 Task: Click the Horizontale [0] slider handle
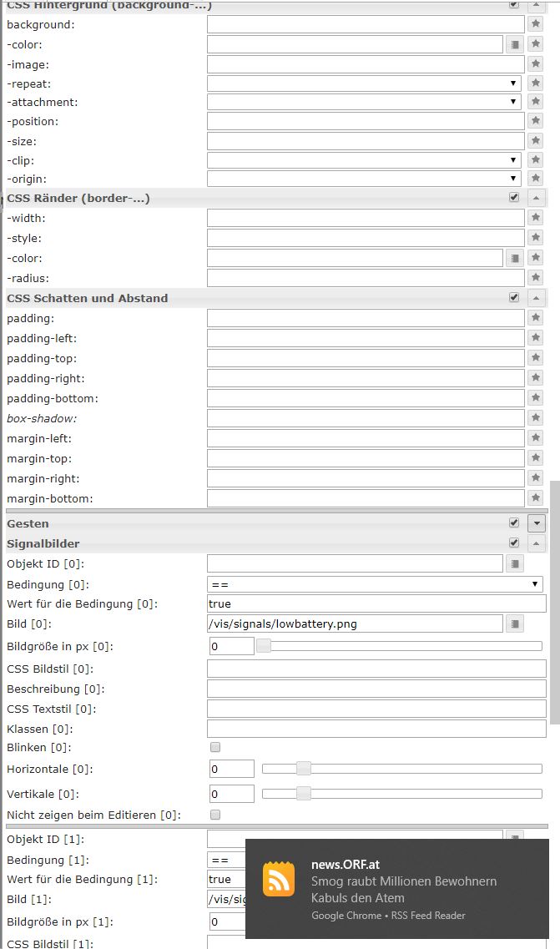tap(304, 769)
